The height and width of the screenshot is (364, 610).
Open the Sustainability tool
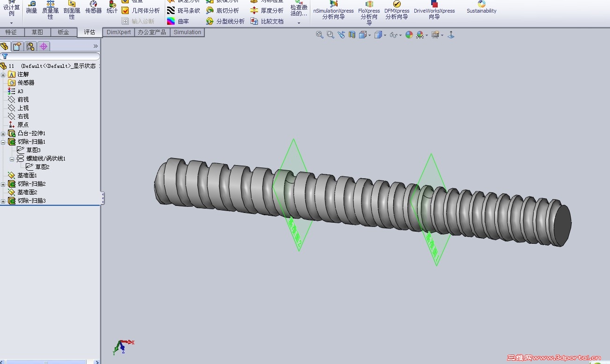pos(481,7)
